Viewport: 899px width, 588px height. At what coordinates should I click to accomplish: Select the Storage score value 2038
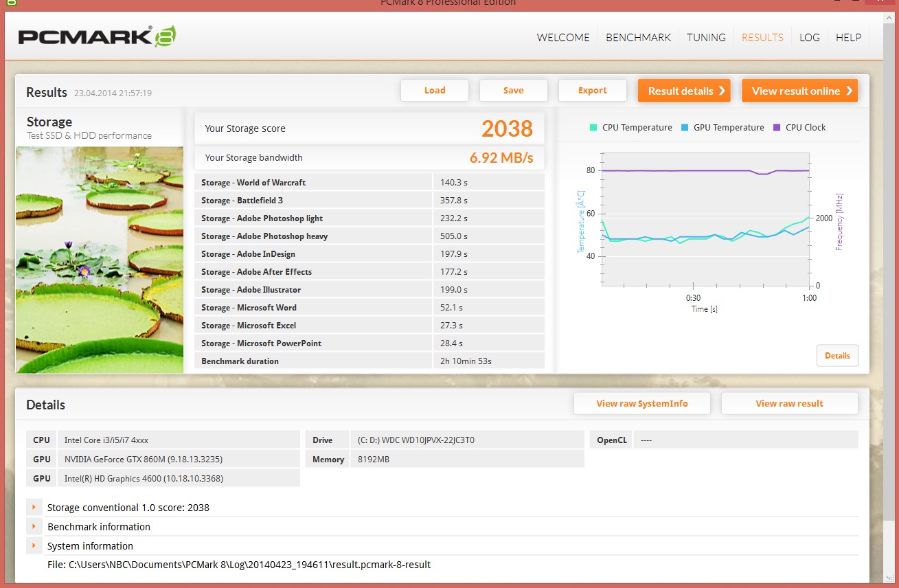click(507, 129)
